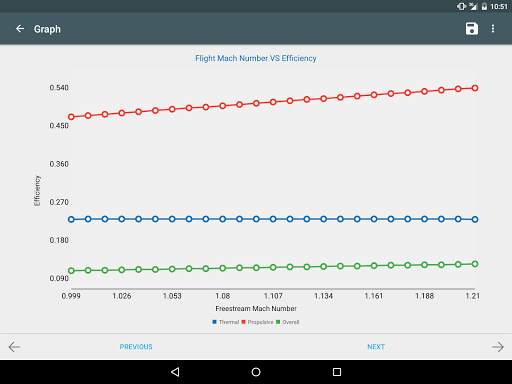Tap the 1.161 x-axis value
Screen dimensions: 512x384
click(374, 296)
